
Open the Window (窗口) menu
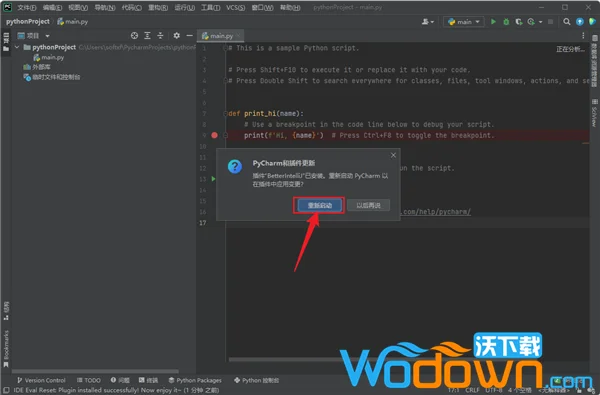[262, 8]
